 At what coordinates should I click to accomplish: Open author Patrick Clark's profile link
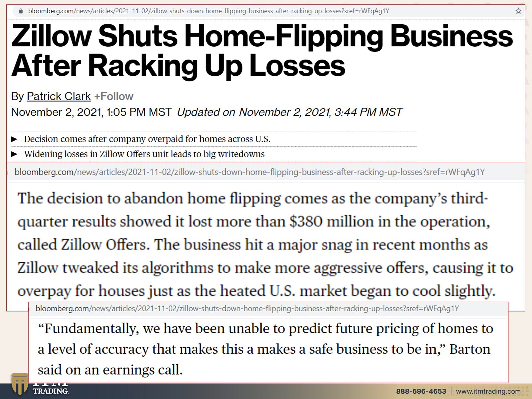(58, 96)
